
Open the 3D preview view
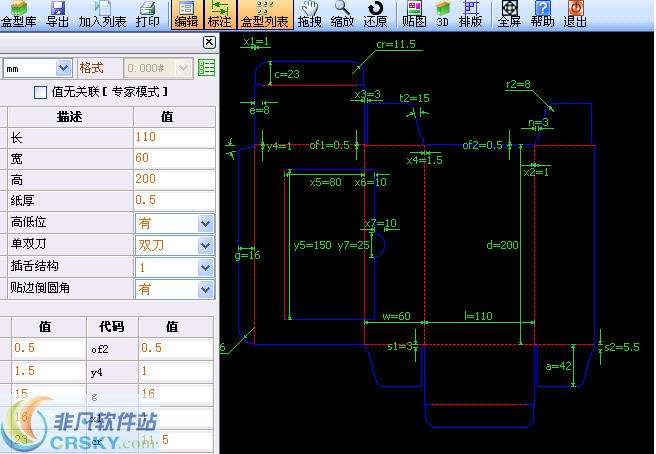point(442,15)
